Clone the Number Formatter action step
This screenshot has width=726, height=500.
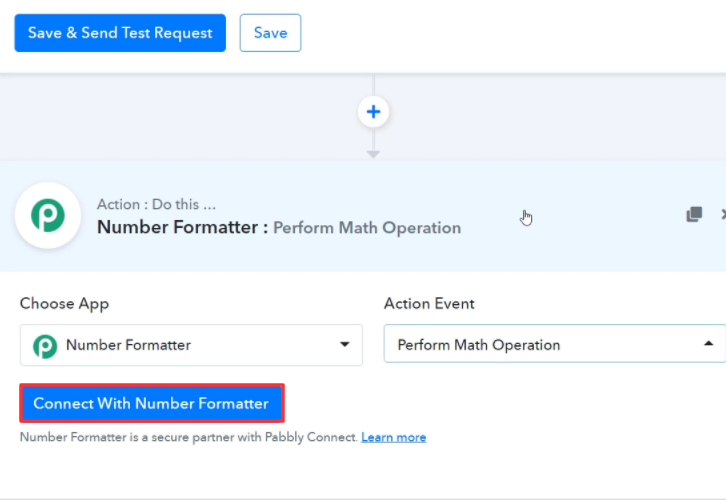694,214
